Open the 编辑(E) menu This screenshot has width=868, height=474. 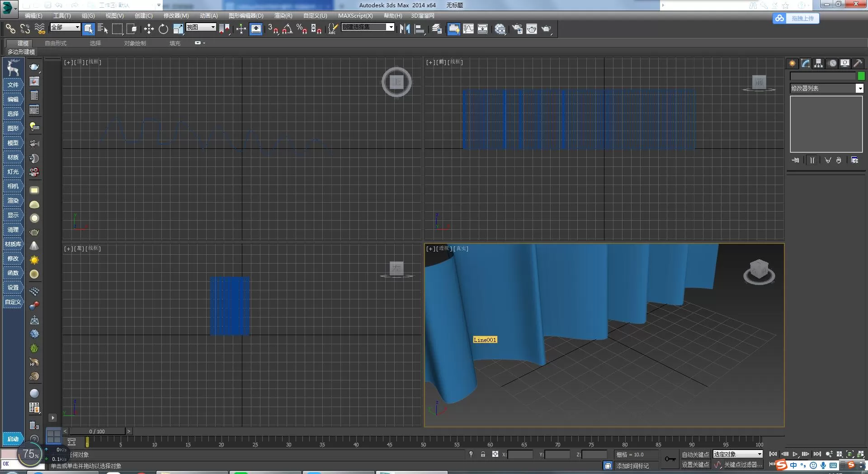coord(33,16)
